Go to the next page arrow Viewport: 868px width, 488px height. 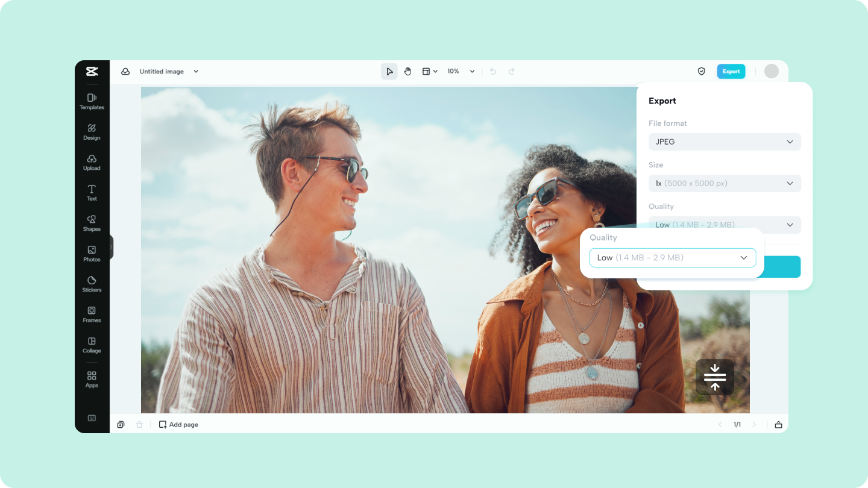coord(754,425)
